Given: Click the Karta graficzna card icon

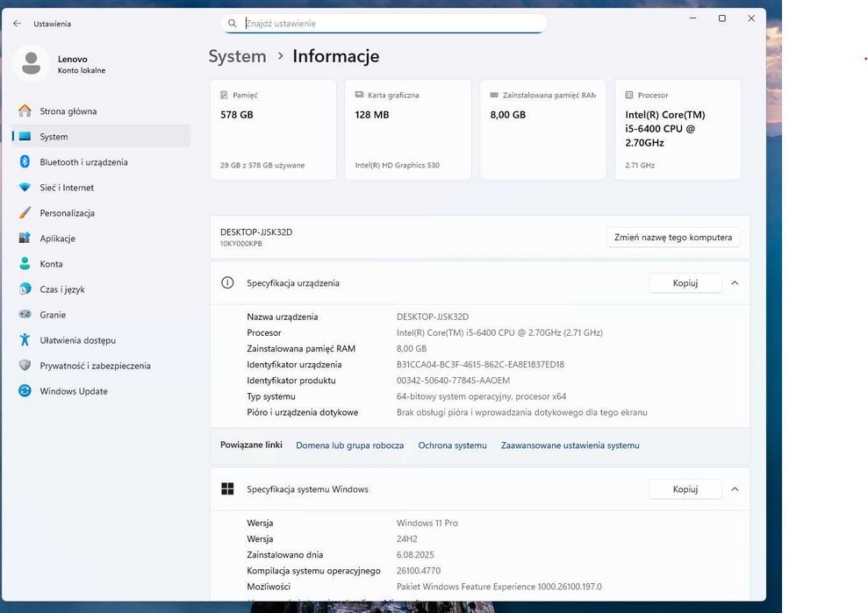Looking at the screenshot, I should (359, 95).
